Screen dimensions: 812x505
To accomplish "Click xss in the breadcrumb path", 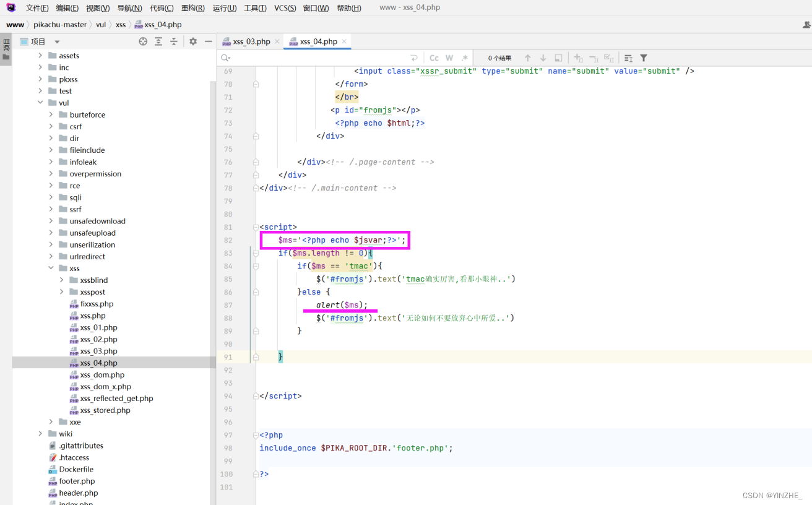I will click(121, 25).
